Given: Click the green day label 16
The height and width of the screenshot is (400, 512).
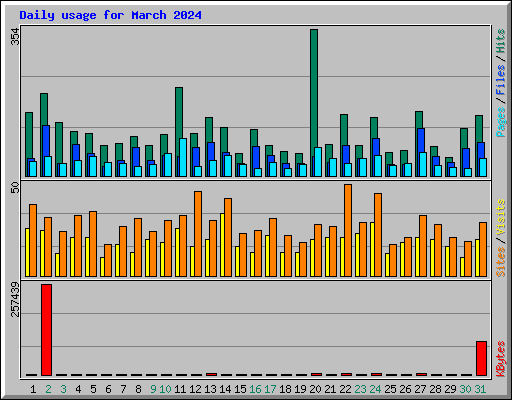Looking at the screenshot, I should click(255, 389).
